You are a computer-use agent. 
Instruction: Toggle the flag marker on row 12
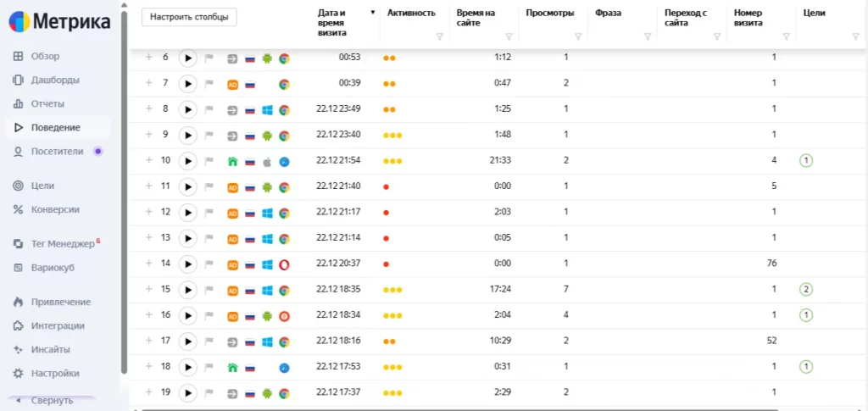[208, 213]
